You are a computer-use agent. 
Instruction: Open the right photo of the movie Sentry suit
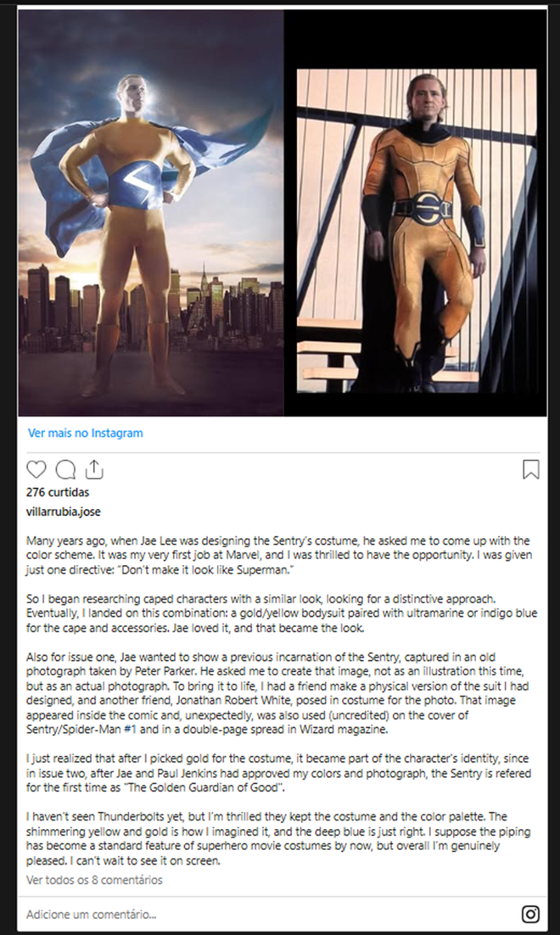click(417, 231)
